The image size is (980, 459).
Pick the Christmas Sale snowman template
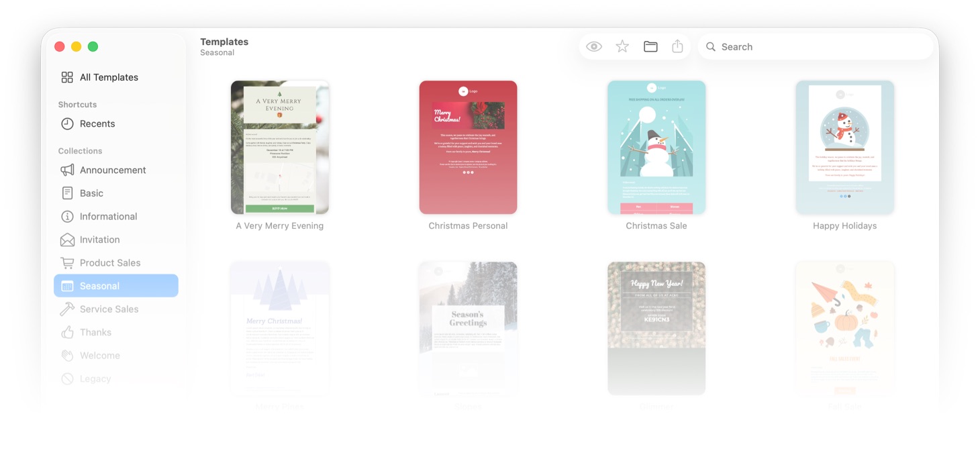click(656, 148)
